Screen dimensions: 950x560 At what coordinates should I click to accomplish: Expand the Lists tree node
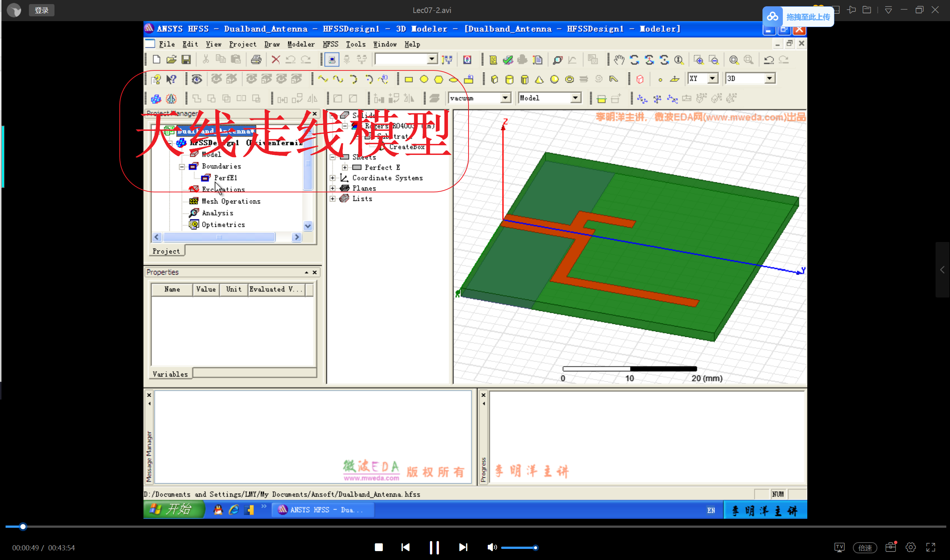click(332, 199)
